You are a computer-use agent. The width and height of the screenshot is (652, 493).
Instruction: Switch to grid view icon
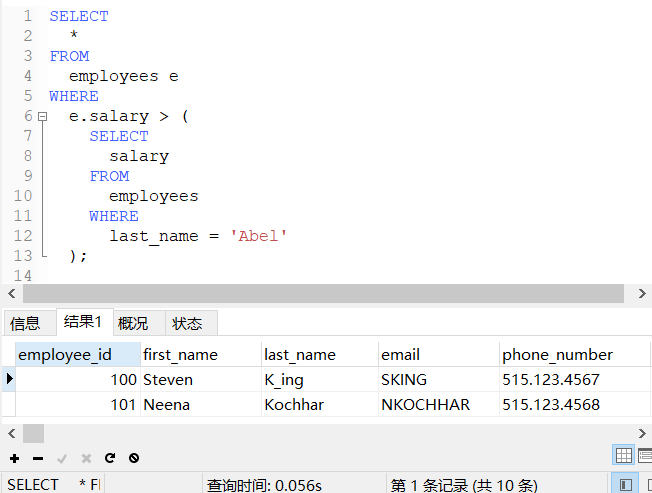coord(623,455)
